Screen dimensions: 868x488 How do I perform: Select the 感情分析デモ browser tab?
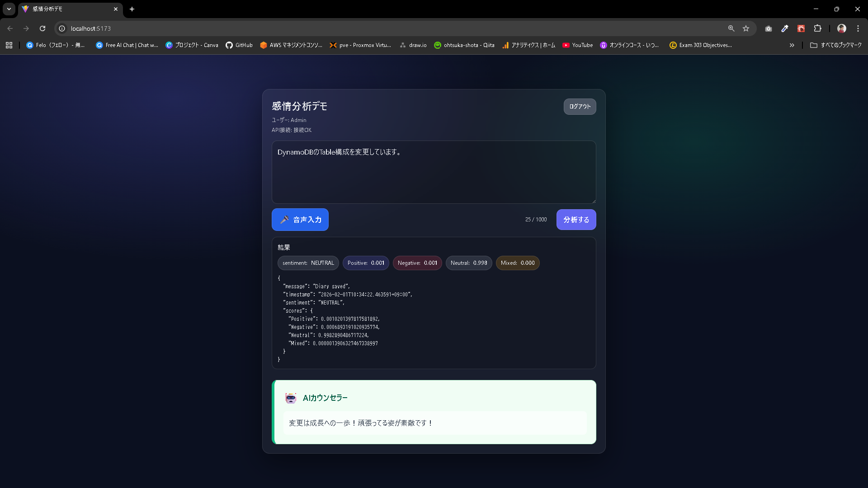(68, 9)
